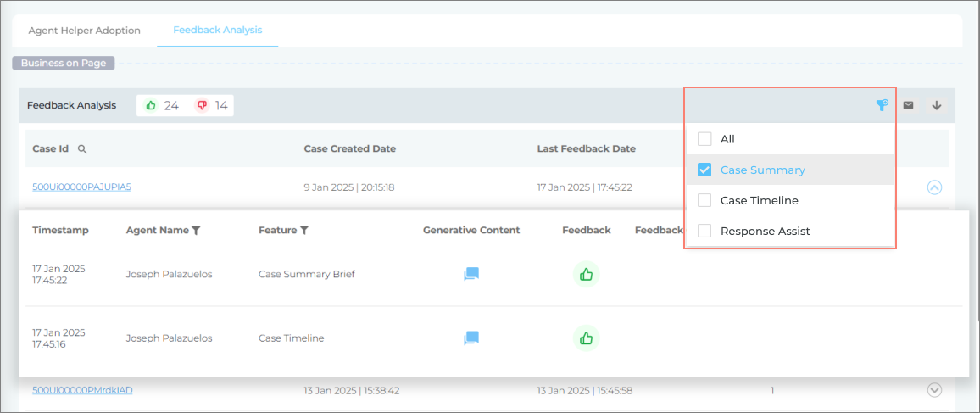Click the email envelope icon
Viewport: 980px width, 413px height.
[x=908, y=105]
